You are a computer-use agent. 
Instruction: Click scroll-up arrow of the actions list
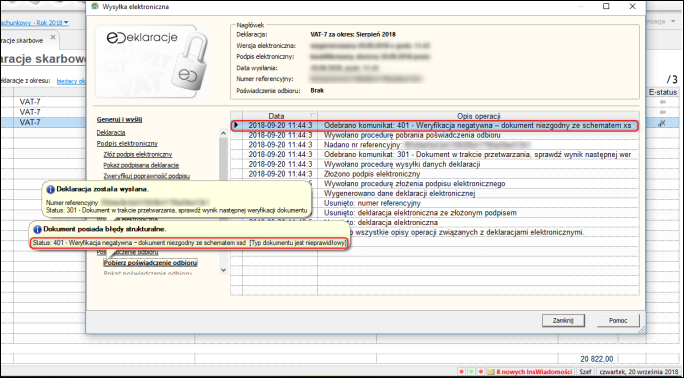pos(223,133)
